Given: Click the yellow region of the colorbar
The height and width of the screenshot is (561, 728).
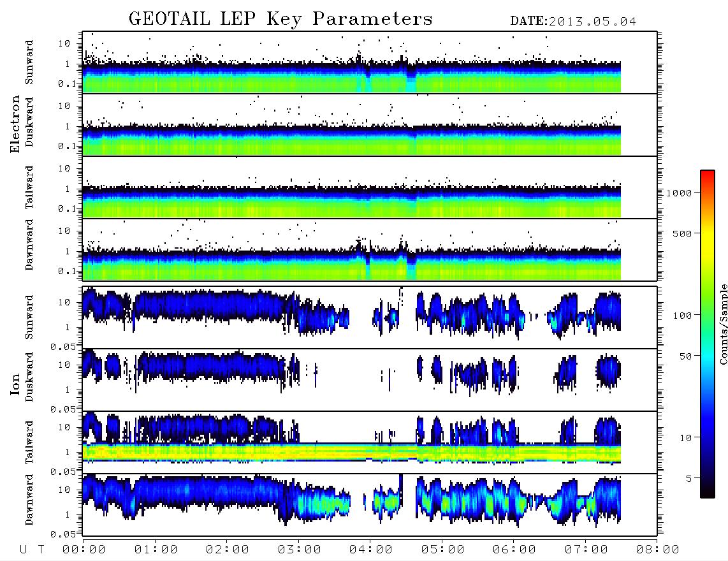Looking at the screenshot, I should pos(708,242).
